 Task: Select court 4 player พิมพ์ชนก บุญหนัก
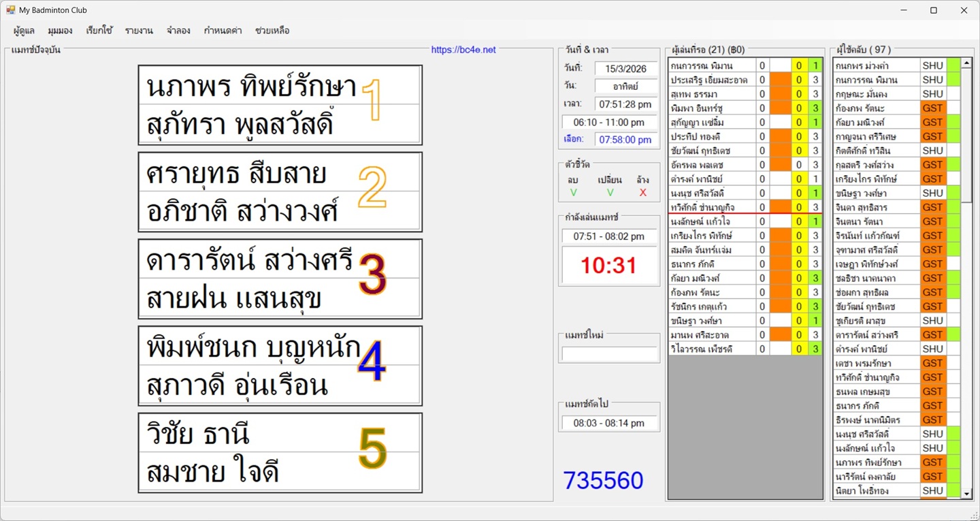point(253,348)
